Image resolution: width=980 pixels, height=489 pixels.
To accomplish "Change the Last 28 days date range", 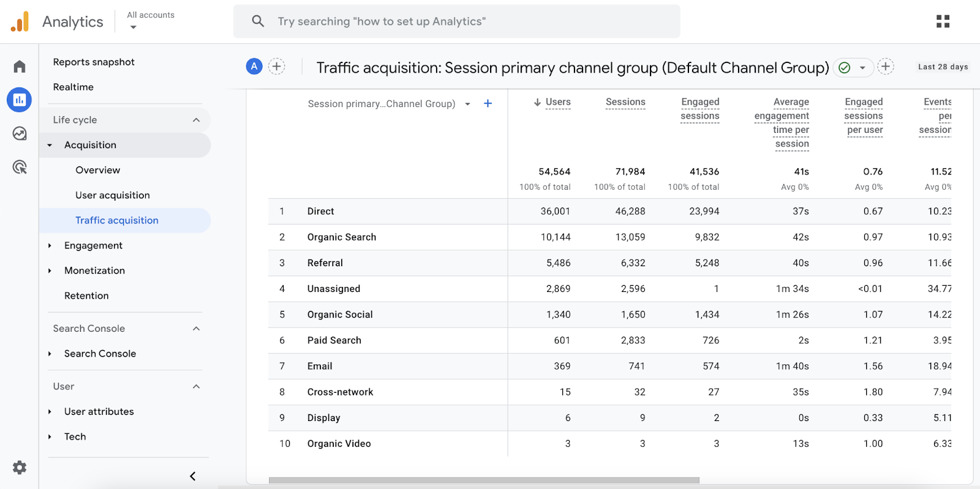I will click(x=943, y=67).
